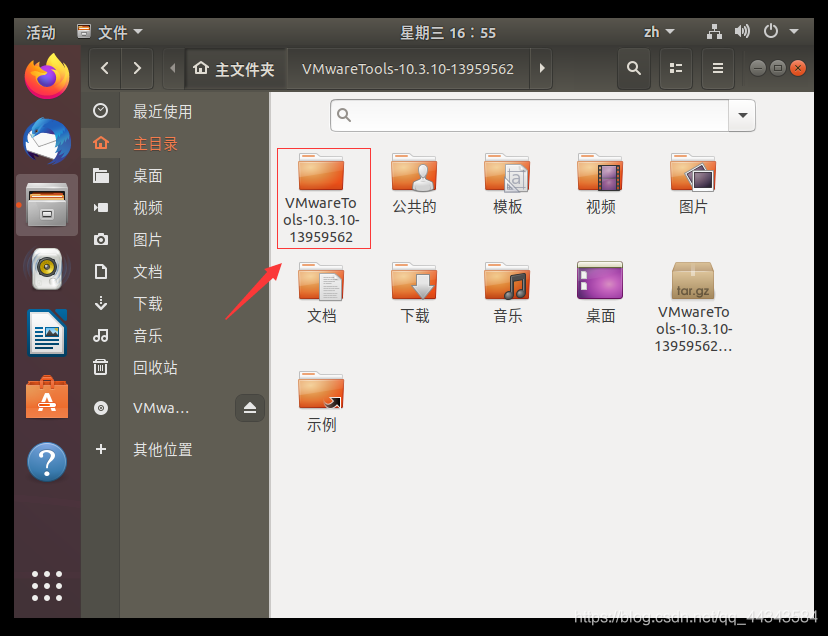Image resolution: width=828 pixels, height=636 pixels.
Task: Open Ubuntu Software store from the dock
Action: (x=47, y=397)
